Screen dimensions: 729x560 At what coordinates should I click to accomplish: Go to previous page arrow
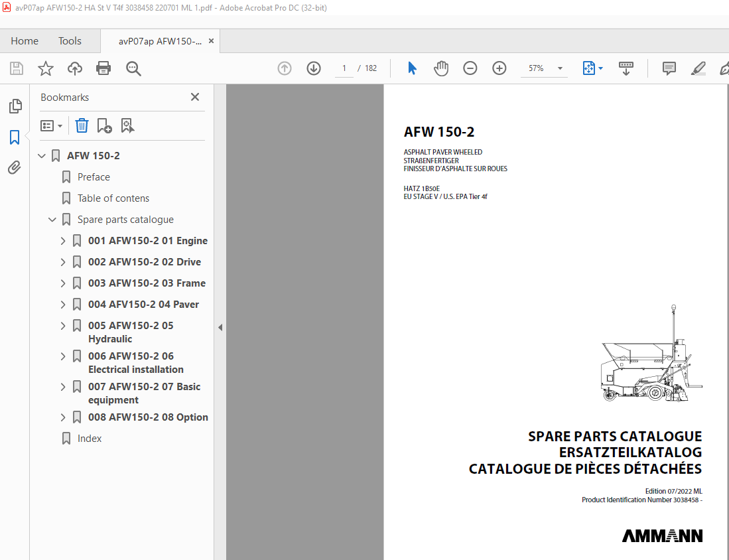click(x=285, y=68)
